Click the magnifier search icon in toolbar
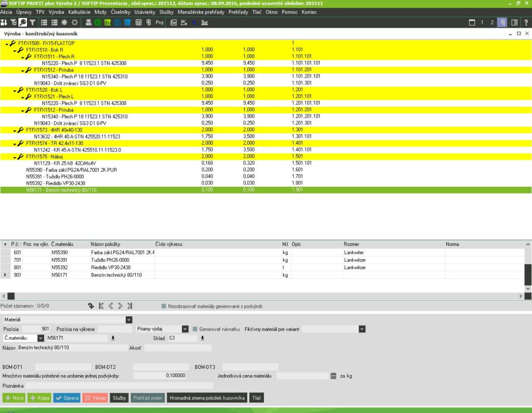This screenshot has width=532, height=413. (x=22, y=22)
